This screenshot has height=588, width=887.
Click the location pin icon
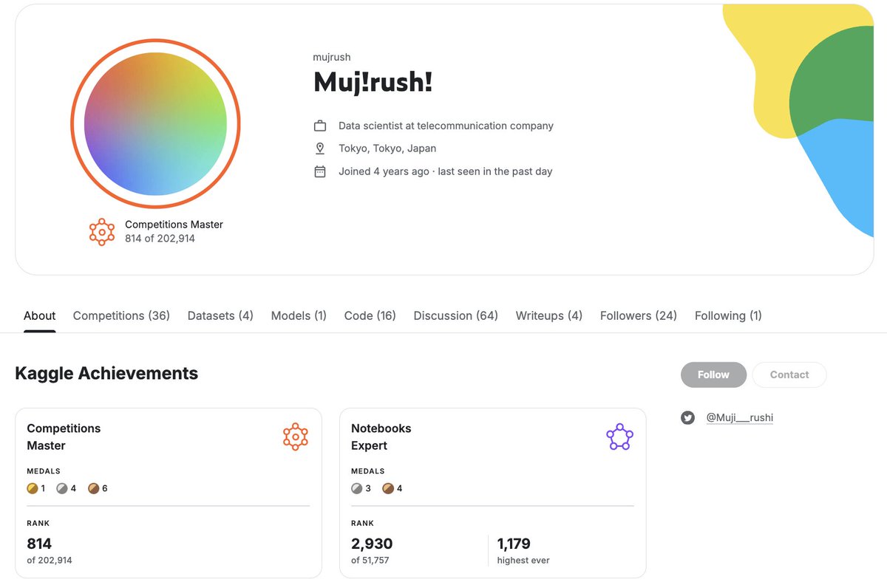(320, 148)
